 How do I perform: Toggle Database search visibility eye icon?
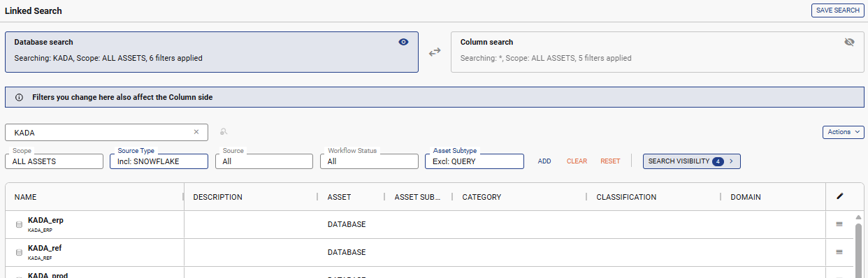(403, 42)
